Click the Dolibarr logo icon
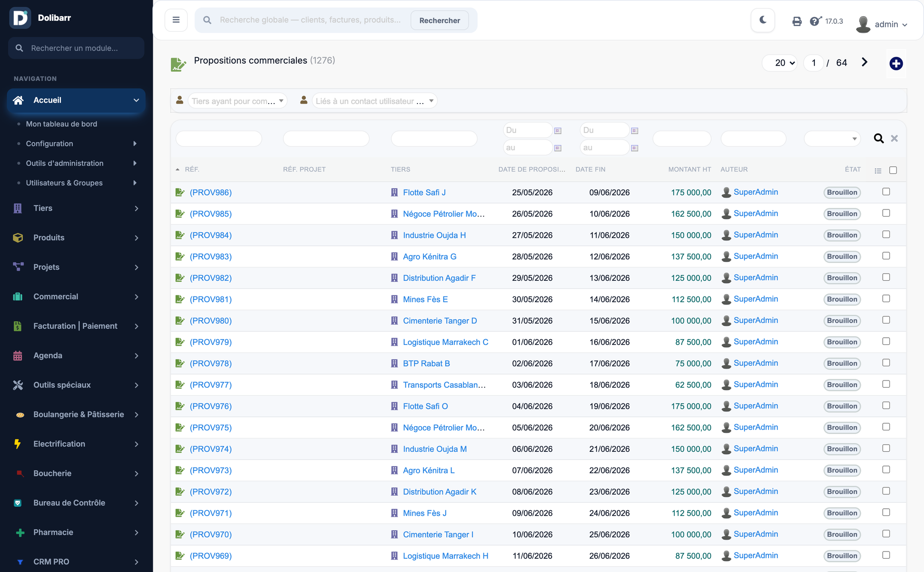The width and height of the screenshot is (924, 572). (x=20, y=18)
